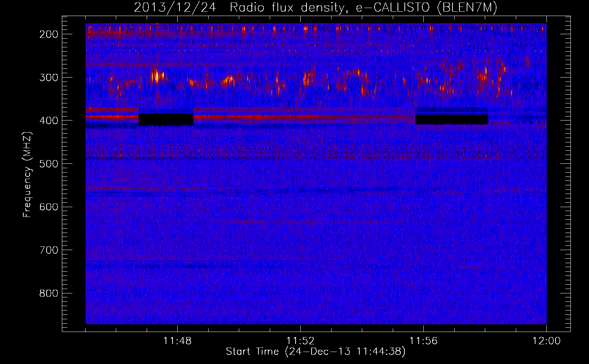The height and width of the screenshot is (364, 589).
Task: Click the black data gap after 11:56
Action: click(x=452, y=119)
